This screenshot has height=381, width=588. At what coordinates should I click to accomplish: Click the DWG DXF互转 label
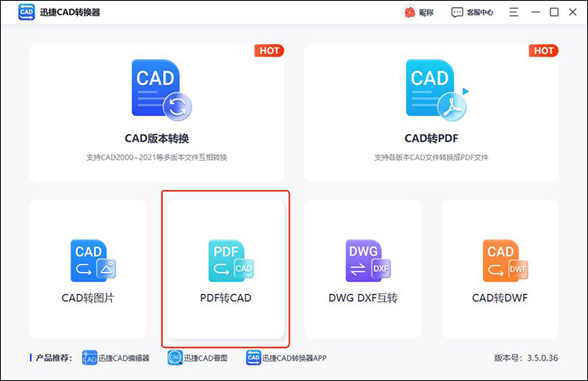point(363,298)
